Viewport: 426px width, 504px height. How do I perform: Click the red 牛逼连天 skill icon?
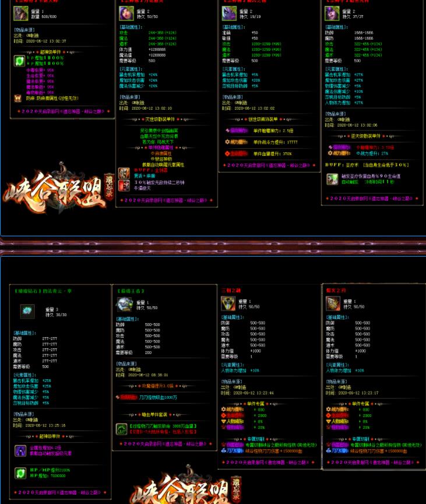click(x=124, y=185)
